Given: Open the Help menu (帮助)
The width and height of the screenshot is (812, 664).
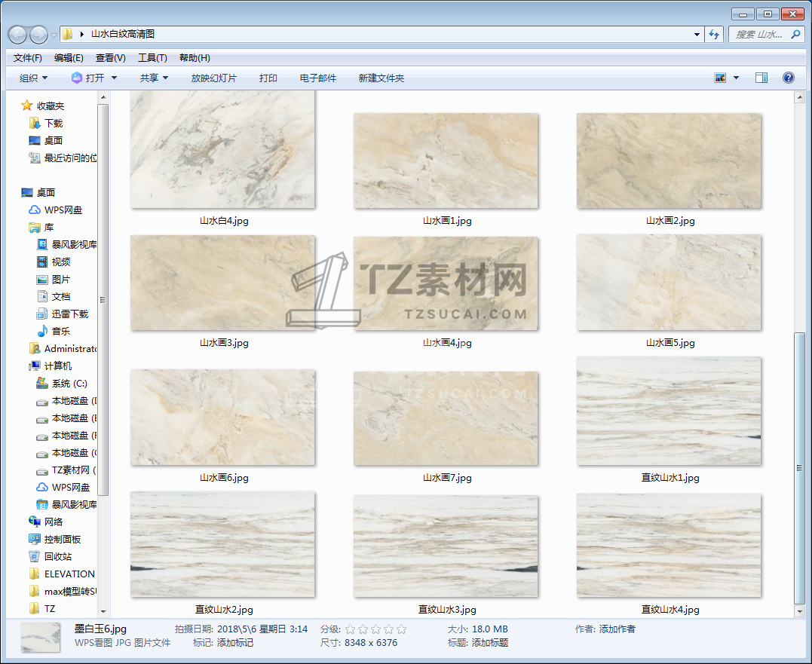Looking at the screenshot, I should point(195,58).
